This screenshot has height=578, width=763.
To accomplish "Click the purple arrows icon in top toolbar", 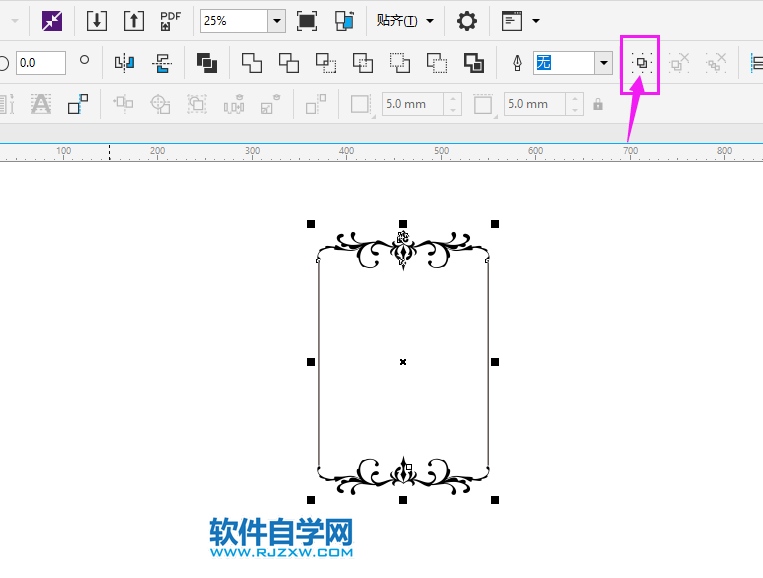I will [52, 21].
